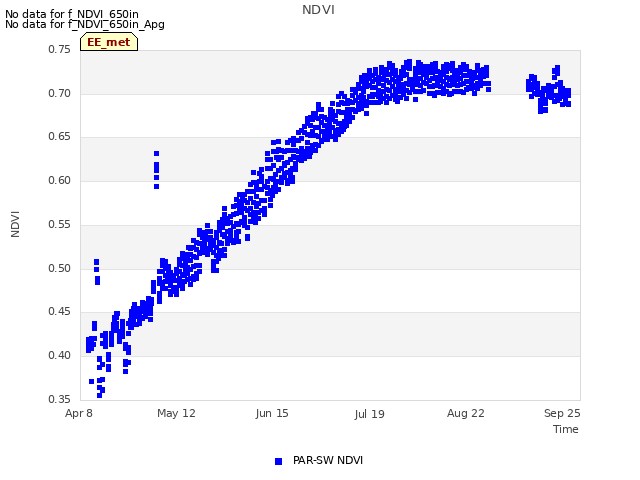Click the 0.75 y-axis tick label
This screenshot has height=480, width=640.
[x=60, y=49]
